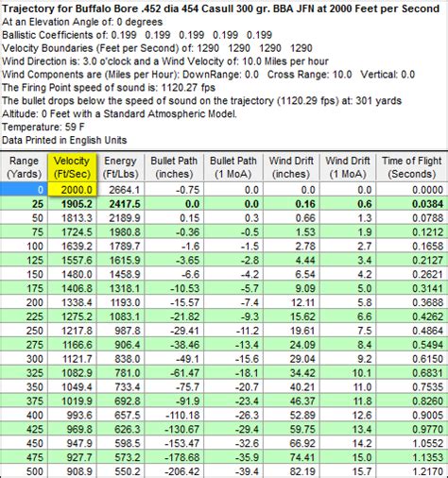This screenshot has height=478, width=448.
Task: Select energy value 781.0
Action: click(x=120, y=373)
